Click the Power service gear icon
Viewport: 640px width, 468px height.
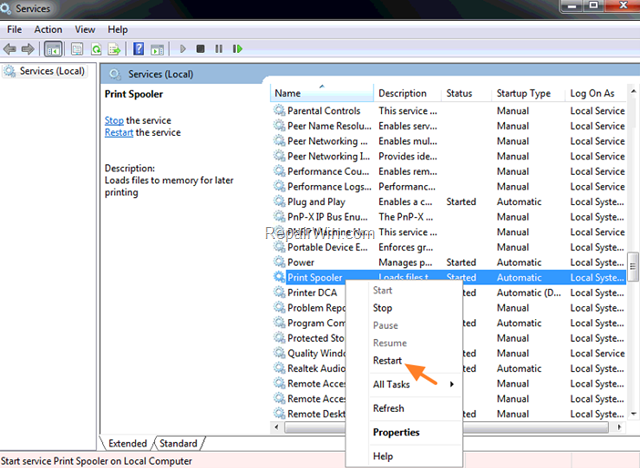pos(279,262)
